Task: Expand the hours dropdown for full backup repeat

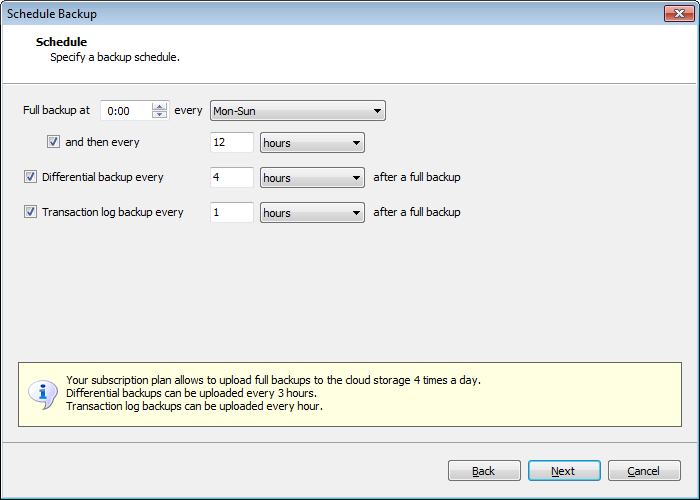Action: tap(312, 143)
